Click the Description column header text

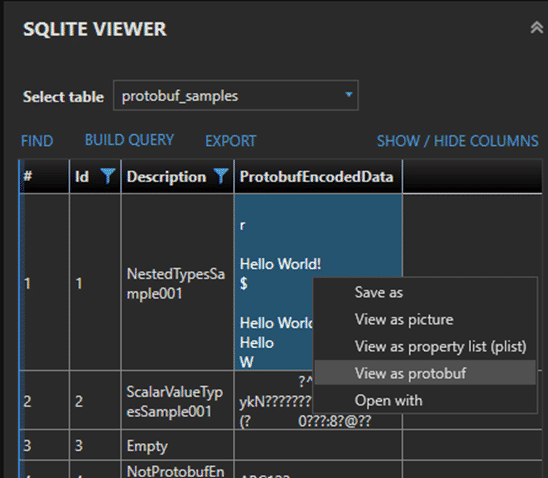click(x=166, y=177)
